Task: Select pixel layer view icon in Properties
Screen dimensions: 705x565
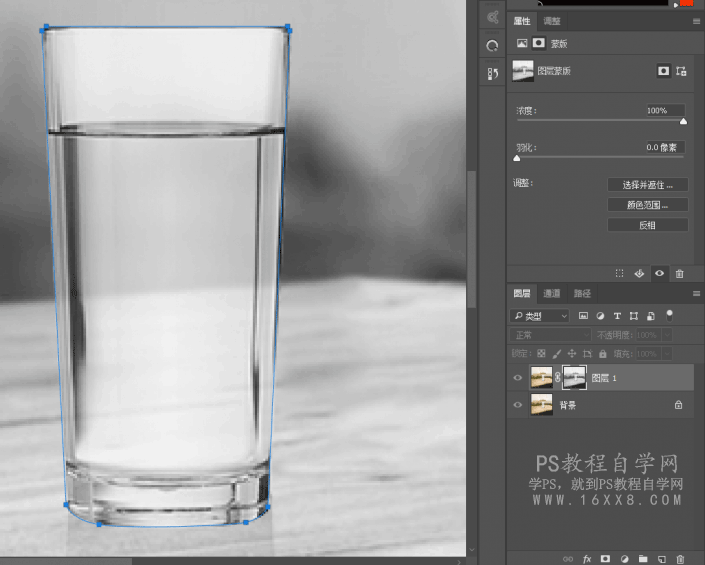Action: coord(522,43)
